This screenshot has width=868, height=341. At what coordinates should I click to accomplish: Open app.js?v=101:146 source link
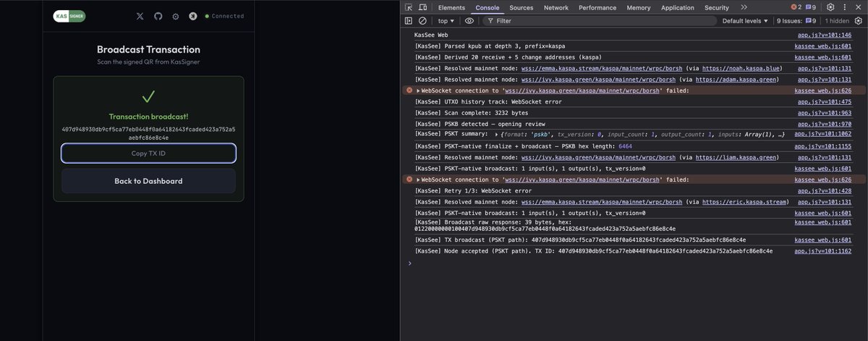(824, 35)
